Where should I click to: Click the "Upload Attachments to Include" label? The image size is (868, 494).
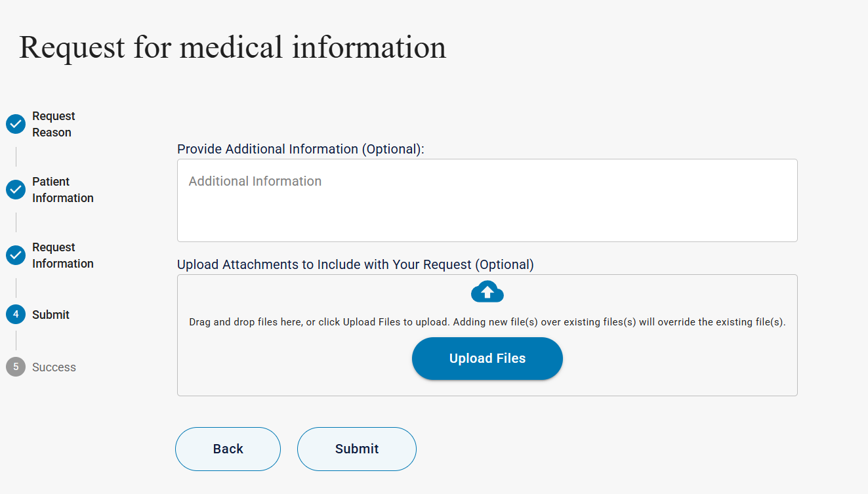click(x=355, y=264)
